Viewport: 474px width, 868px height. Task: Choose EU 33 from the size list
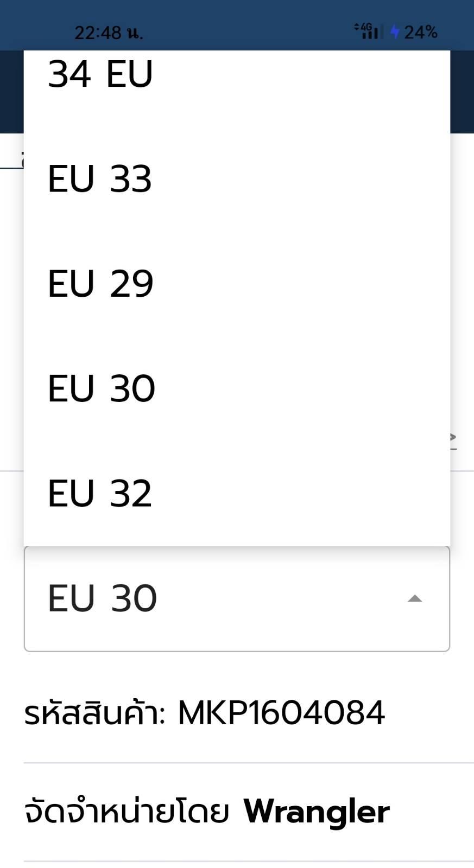237,178
